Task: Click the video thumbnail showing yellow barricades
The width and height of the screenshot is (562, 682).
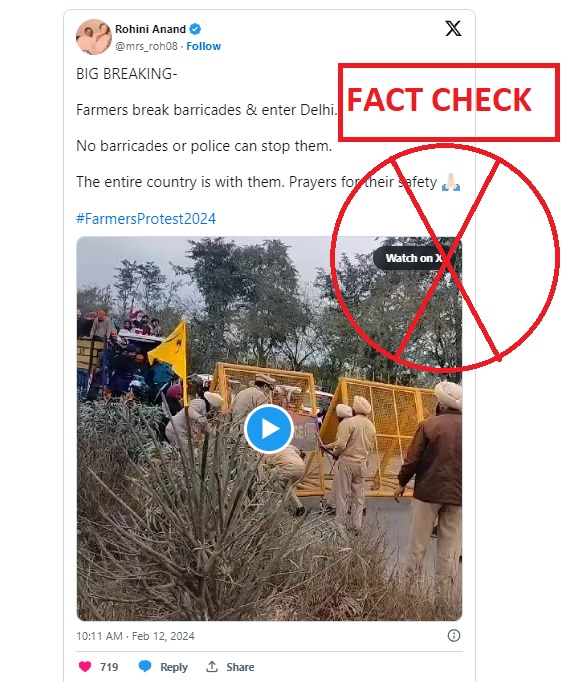Action: (269, 429)
